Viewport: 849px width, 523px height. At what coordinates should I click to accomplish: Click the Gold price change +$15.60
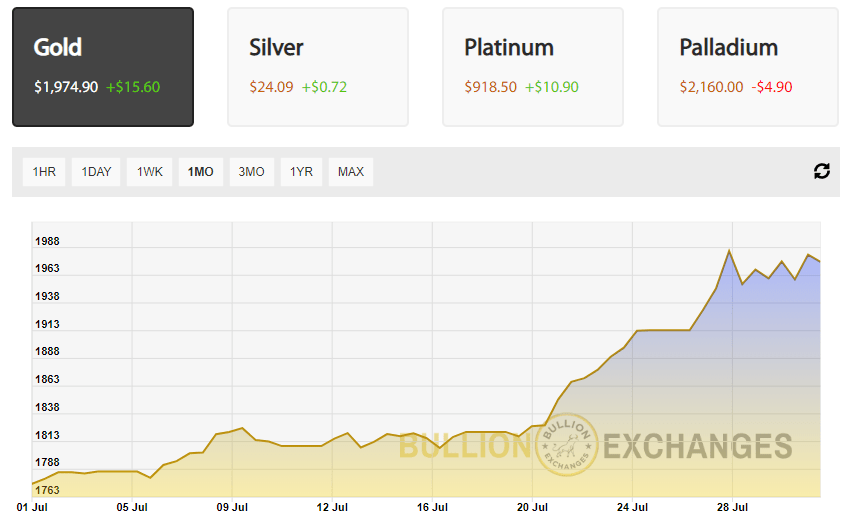133,87
